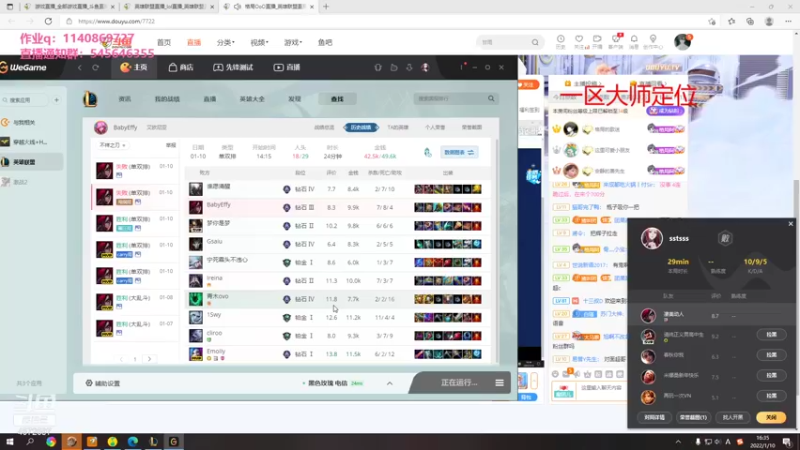Select 英雄联盟 in WeGame sidebar
800x450 pixels.
[31, 162]
